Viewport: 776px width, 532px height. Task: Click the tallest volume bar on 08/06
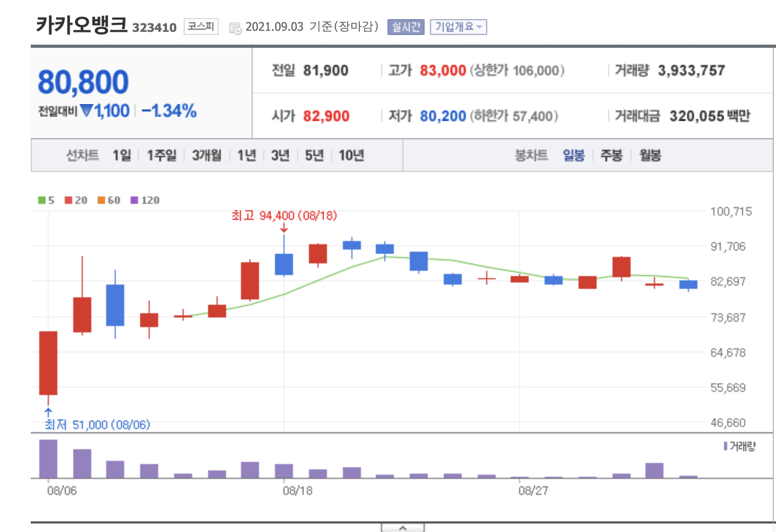[x=48, y=459]
